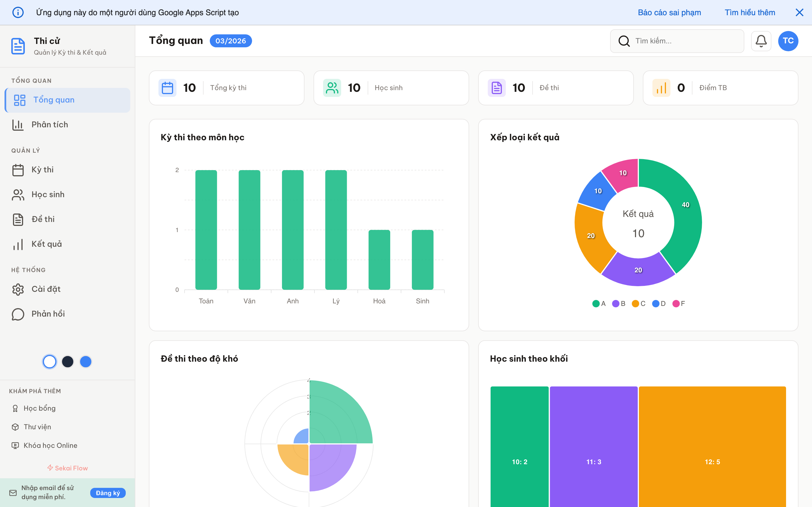Open the TC user avatar
Image resolution: width=812 pixels, height=507 pixels.
point(788,41)
